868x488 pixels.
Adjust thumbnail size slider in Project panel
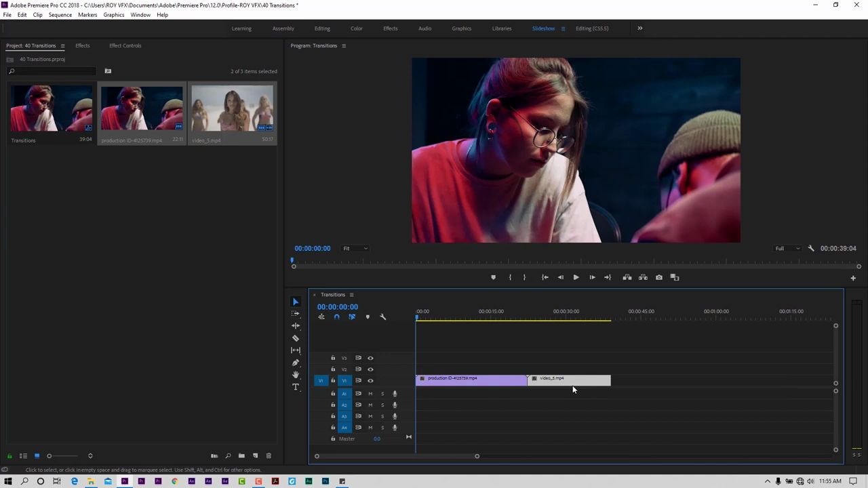tap(49, 456)
